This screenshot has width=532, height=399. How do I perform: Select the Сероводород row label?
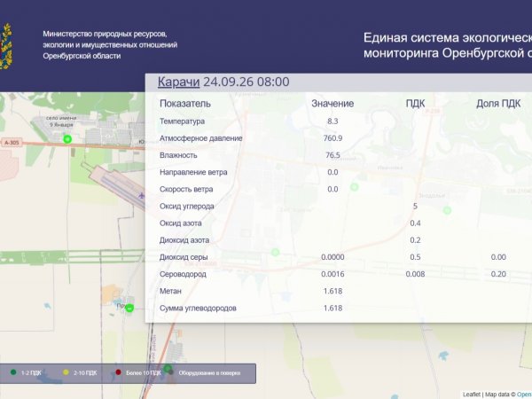pyautogui.click(x=183, y=274)
